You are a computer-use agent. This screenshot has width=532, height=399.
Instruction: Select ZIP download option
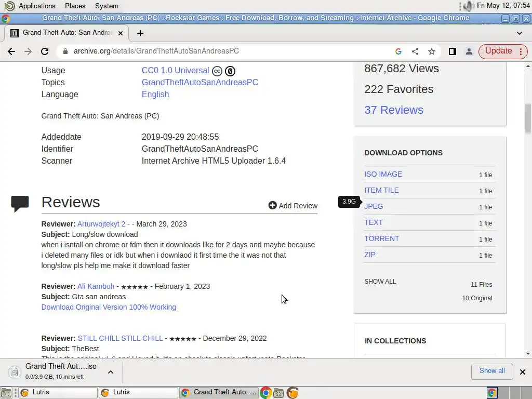[370, 255]
